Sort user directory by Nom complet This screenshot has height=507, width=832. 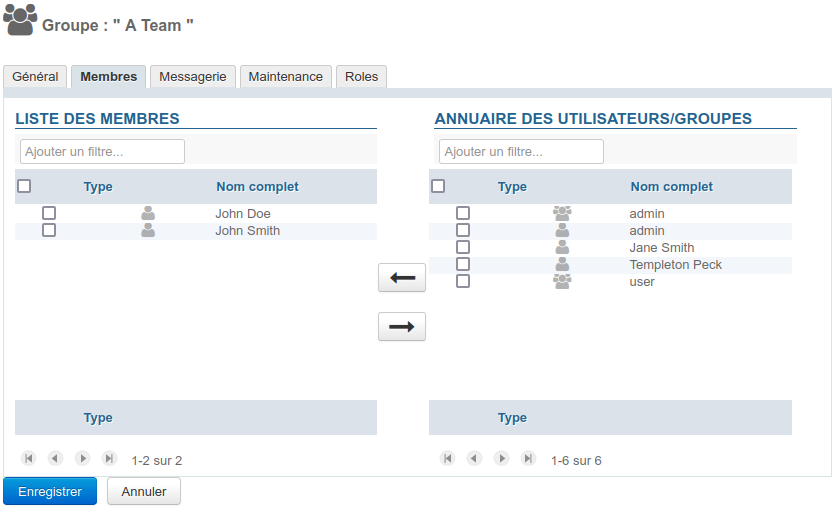click(x=671, y=187)
